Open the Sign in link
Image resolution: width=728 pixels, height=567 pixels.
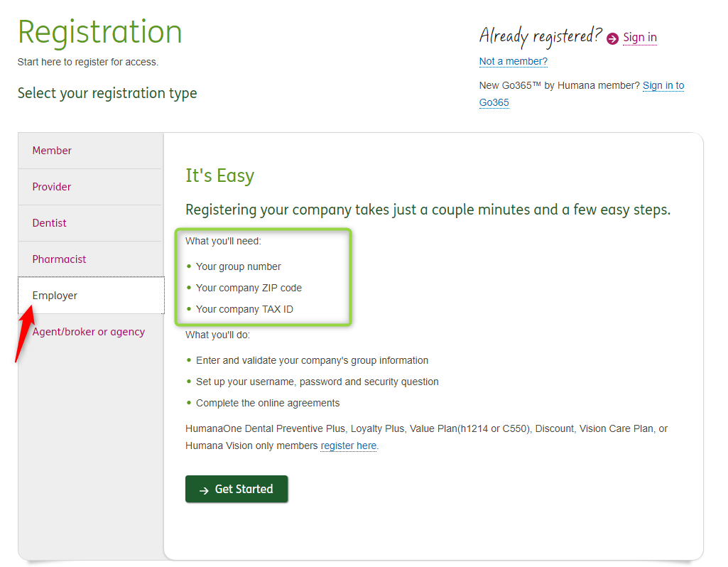coord(639,38)
